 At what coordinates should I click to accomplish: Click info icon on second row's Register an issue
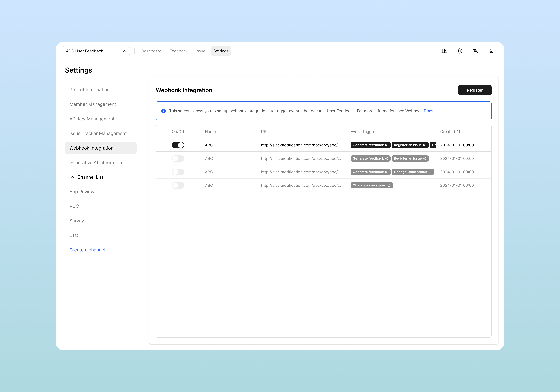[x=425, y=158]
